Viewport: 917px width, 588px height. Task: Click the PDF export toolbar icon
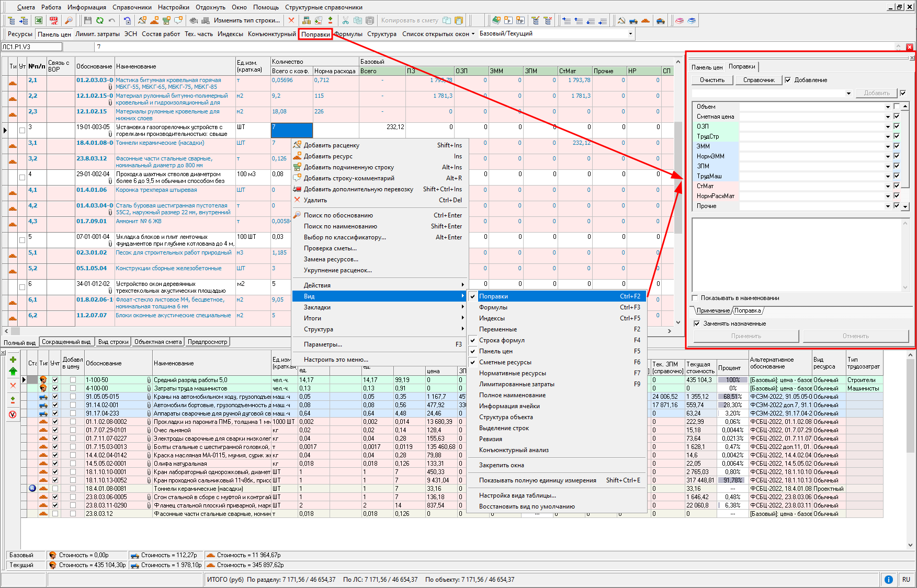[x=53, y=20]
